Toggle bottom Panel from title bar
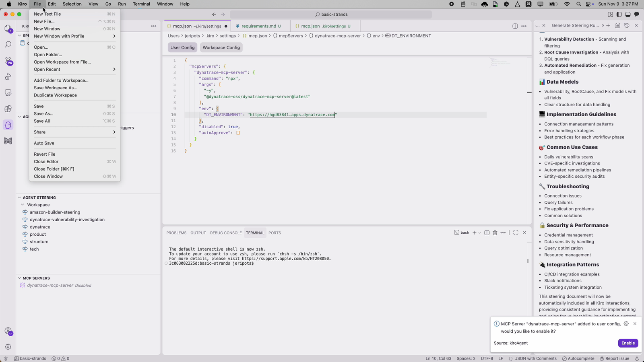Screen dimensions: 644x362 [627, 14]
